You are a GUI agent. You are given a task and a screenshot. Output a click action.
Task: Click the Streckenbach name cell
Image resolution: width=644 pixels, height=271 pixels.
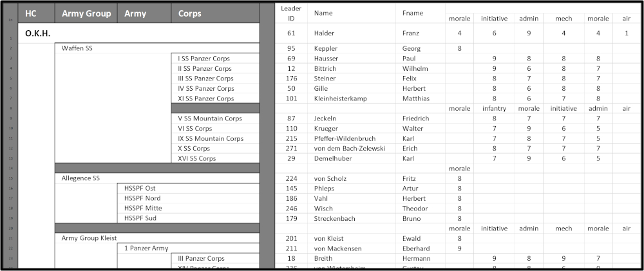[x=334, y=218]
